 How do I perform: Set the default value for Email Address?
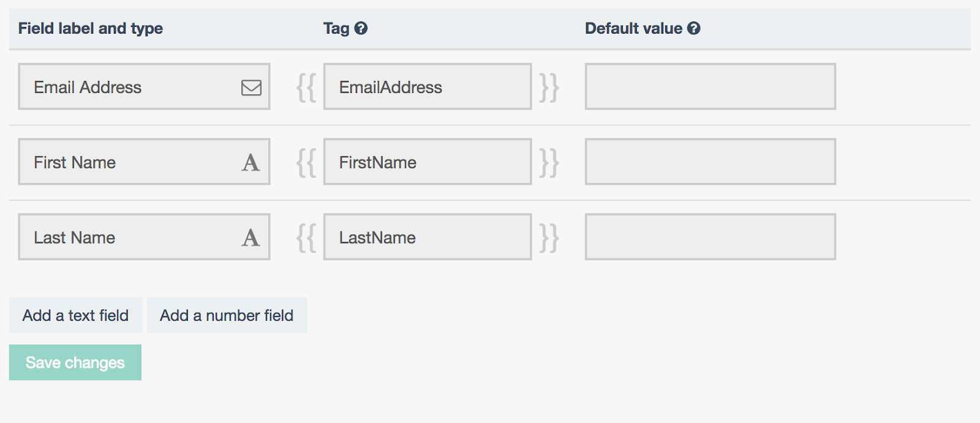[710, 87]
